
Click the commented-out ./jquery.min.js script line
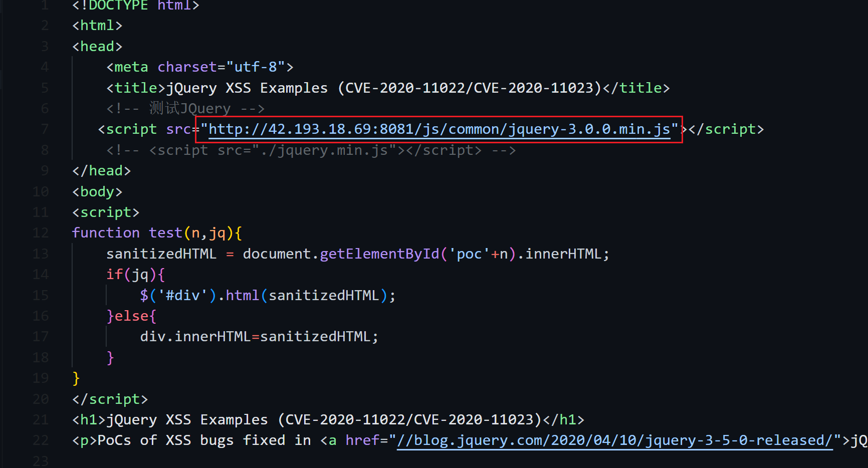click(311, 150)
